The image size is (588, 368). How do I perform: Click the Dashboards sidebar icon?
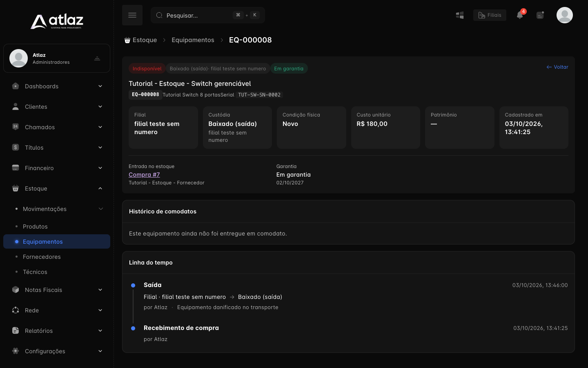(16, 86)
